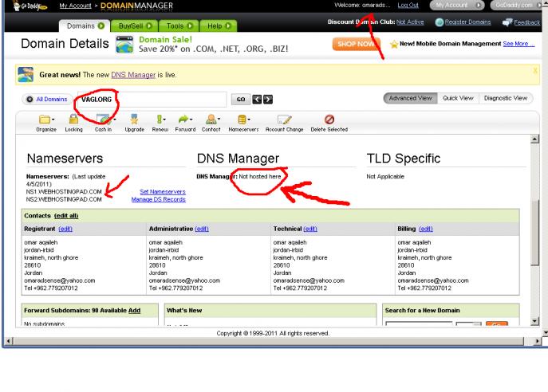Click the DNS Manager notice icon
The width and height of the screenshot is (548, 392).
tap(26, 75)
